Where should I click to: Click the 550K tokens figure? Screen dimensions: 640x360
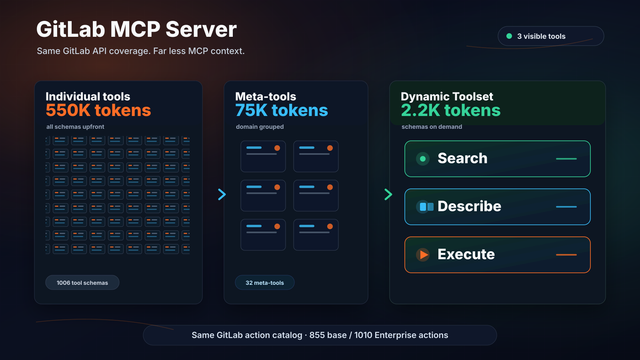click(98, 110)
